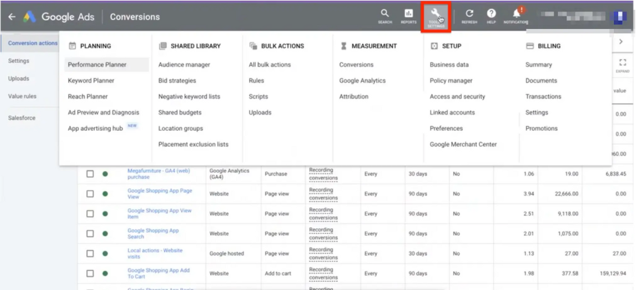
Task: Open Audience manager
Action: (x=184, y=65)
